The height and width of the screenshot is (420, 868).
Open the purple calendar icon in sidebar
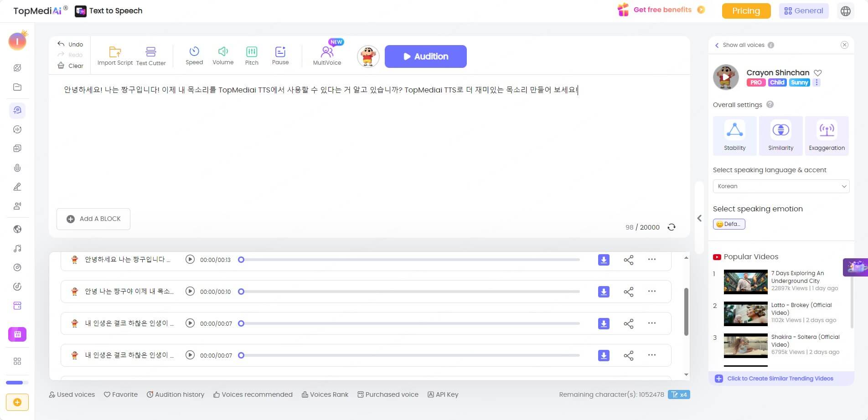(x=17, y=334)
